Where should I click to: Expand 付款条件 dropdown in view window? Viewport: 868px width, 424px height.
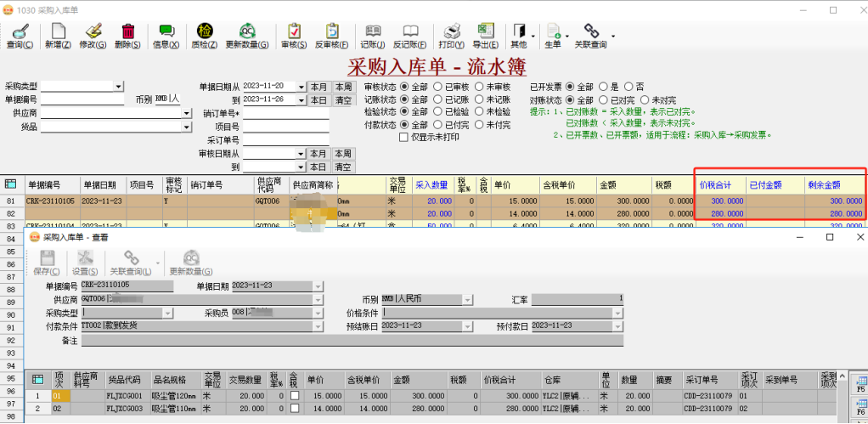click(318, 326)
